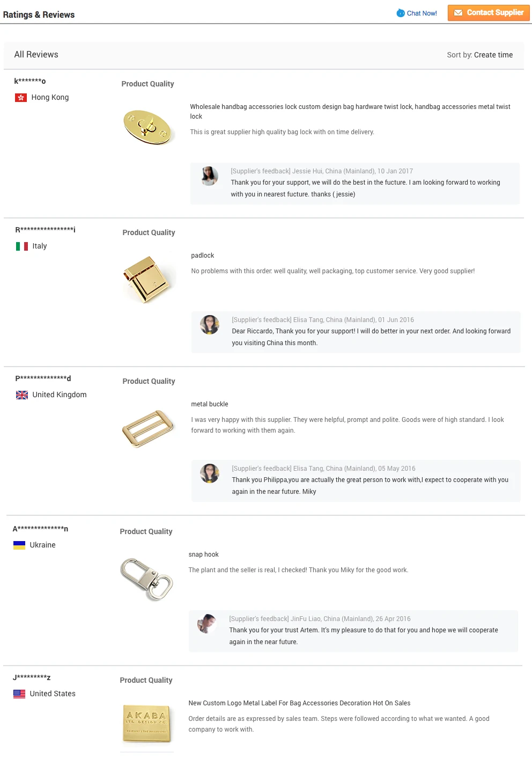The width and height of the screenshot is (532, 759).
Task: Click the Hong Kong flag icon
Action: pos(21,98)
